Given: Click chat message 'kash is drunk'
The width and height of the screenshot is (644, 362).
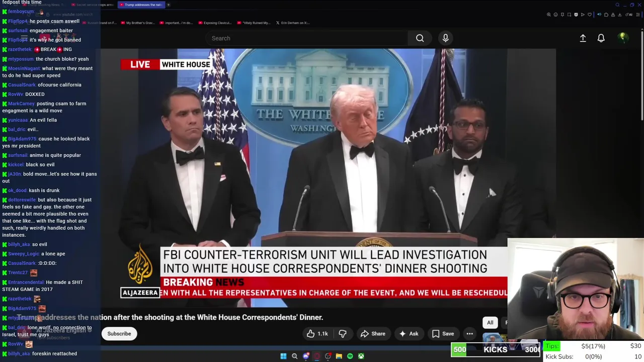Looking at the screenshot, I should pos(44,191).
